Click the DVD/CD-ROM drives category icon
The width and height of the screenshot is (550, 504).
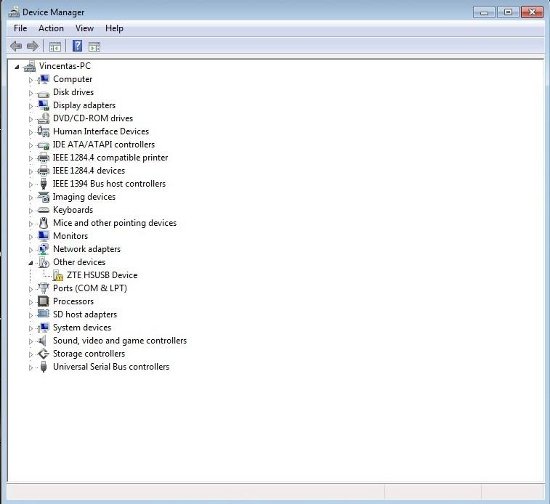pyautogui.click(x=43, y=118)
